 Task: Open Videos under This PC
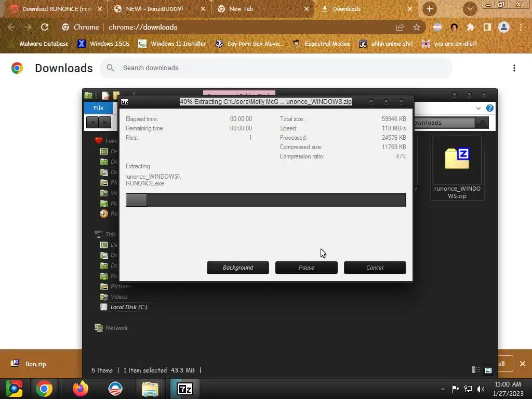pos(114,297)
